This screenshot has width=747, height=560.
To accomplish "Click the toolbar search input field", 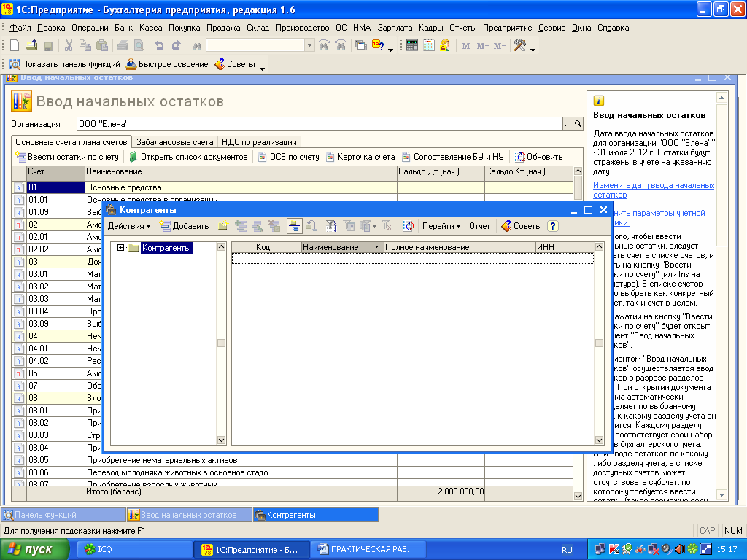I will [x=255, y=46].
